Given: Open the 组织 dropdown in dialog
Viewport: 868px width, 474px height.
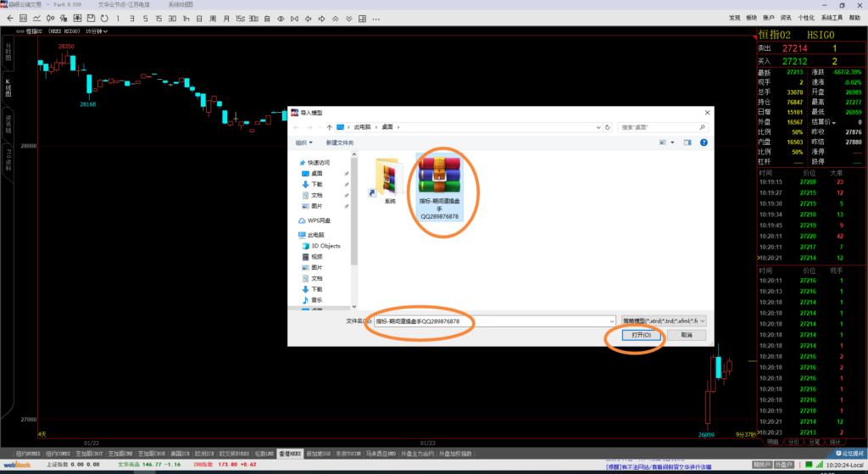Looking at the screenshot, I should point(304,142).
